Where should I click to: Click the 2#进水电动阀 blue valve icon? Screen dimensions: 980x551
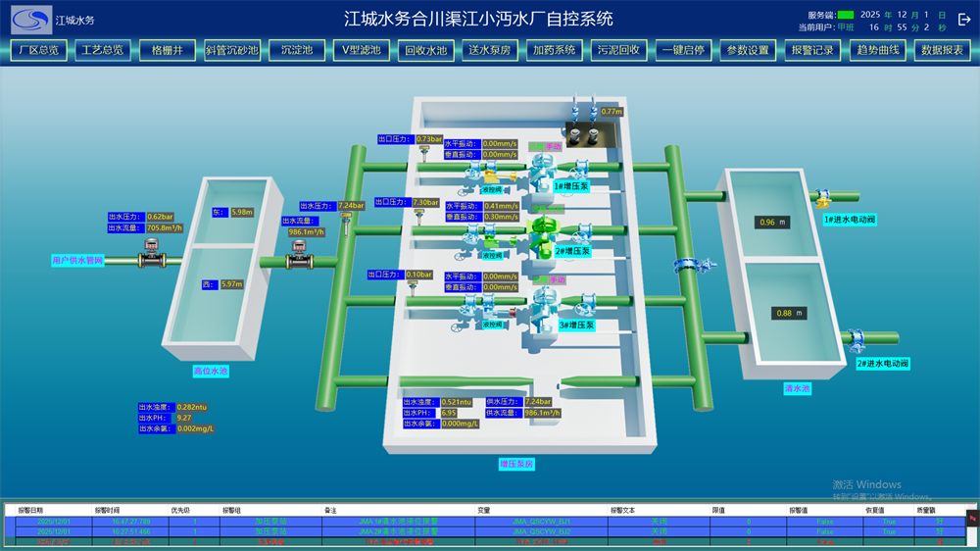pyautogui.click(x=855, y=341)
